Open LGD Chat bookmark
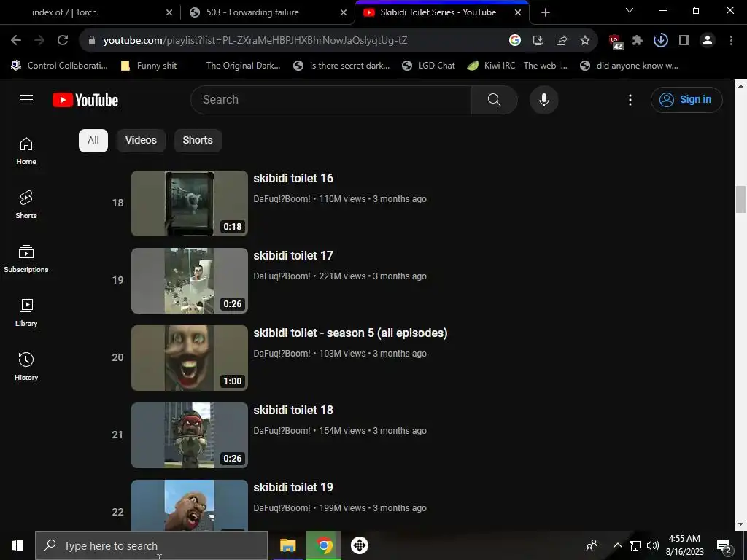This screenshot has height=560, width=747. click(x=428, y=66)
